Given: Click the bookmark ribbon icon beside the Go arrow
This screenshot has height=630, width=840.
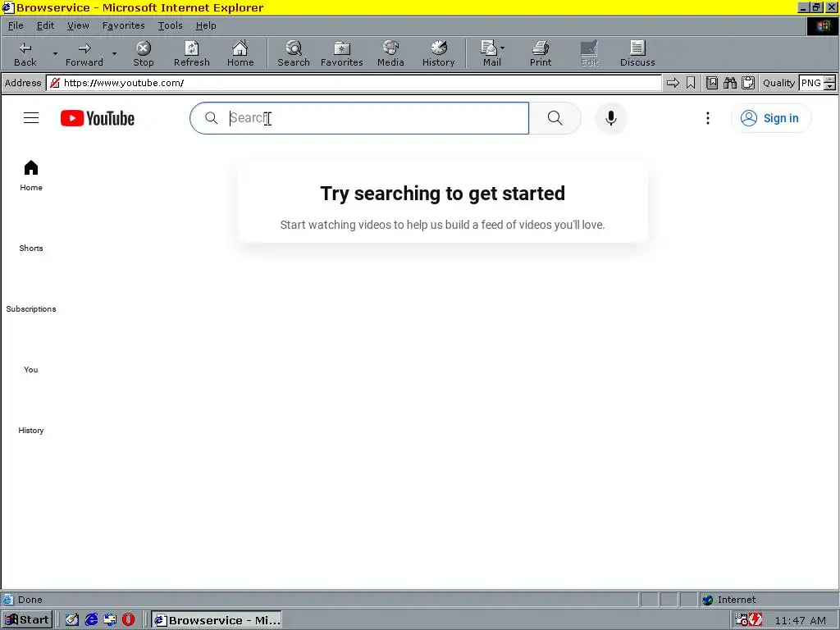Looking at the screenshot, I should [691, 83].
